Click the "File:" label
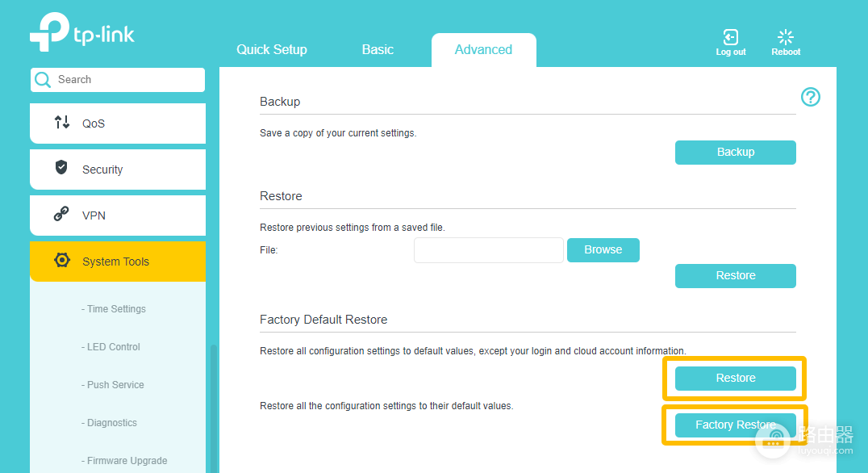 click(269, 250)
